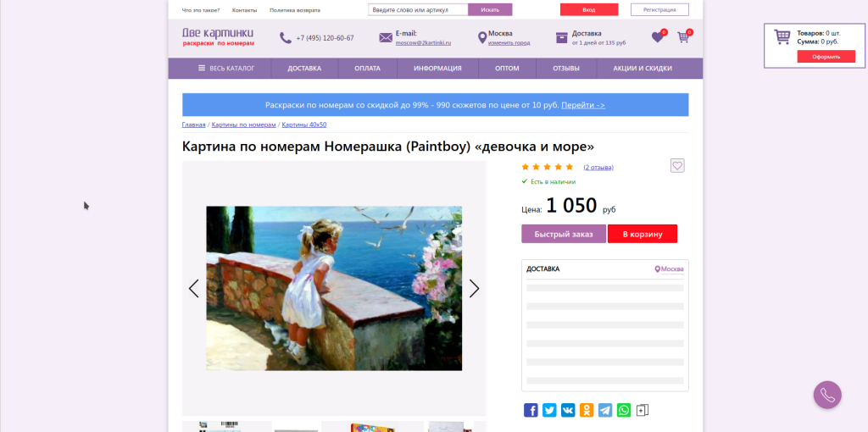Click phone number +7 (495) 120-60-67
Viewport: 868px width, 432px height.
(x=325, y=38)
